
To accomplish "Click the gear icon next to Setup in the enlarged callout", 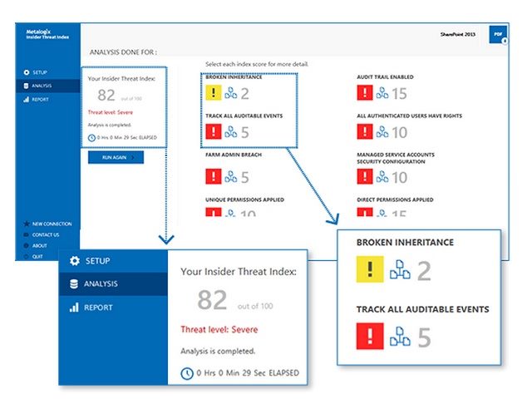I will [75, 260].
